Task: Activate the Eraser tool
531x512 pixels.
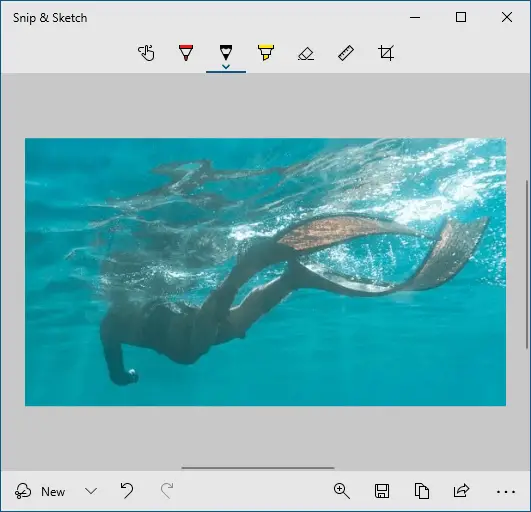Action: (306, 54)
